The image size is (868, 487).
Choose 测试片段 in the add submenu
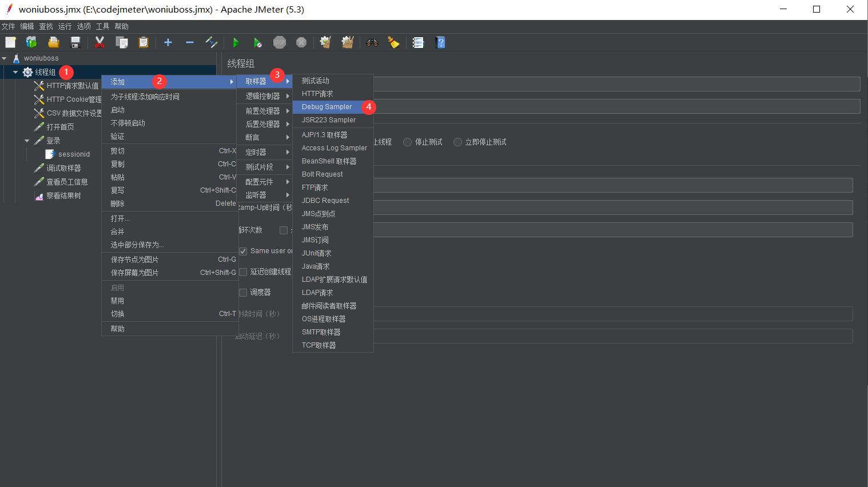(x=265, y=167)
